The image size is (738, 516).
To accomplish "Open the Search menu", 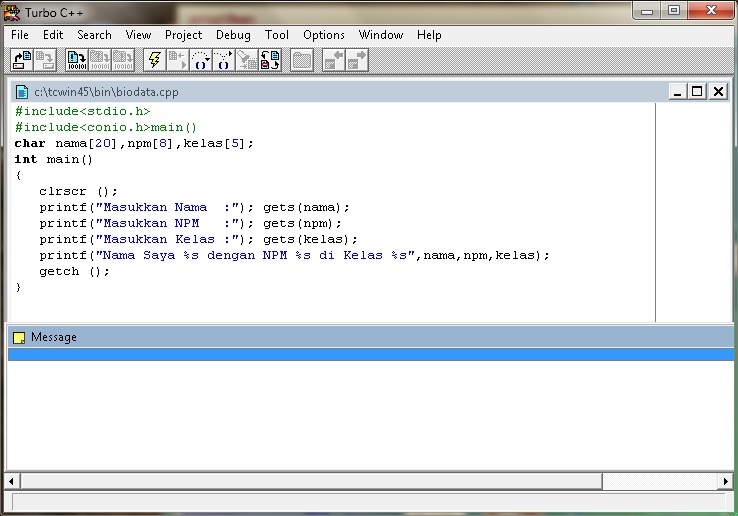I will click(x=94, y=35).
